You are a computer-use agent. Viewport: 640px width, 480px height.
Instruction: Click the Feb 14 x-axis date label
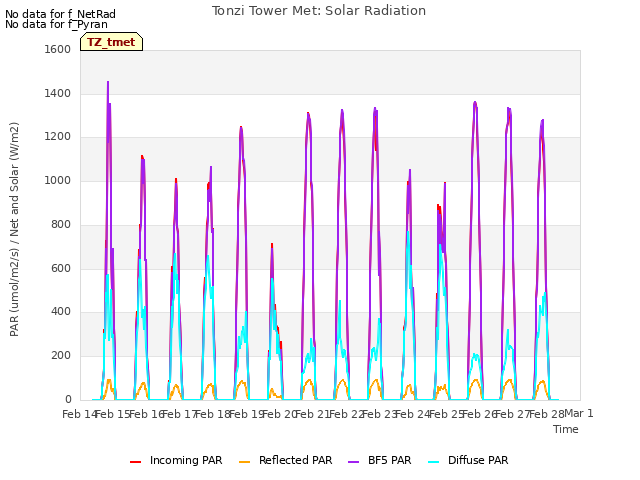[79, 414]
